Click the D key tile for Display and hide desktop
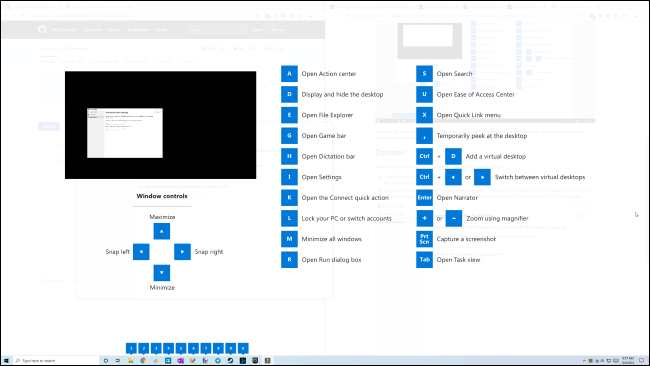The height and width of the screenshot is (366, 650). click(x=289, y=95)
